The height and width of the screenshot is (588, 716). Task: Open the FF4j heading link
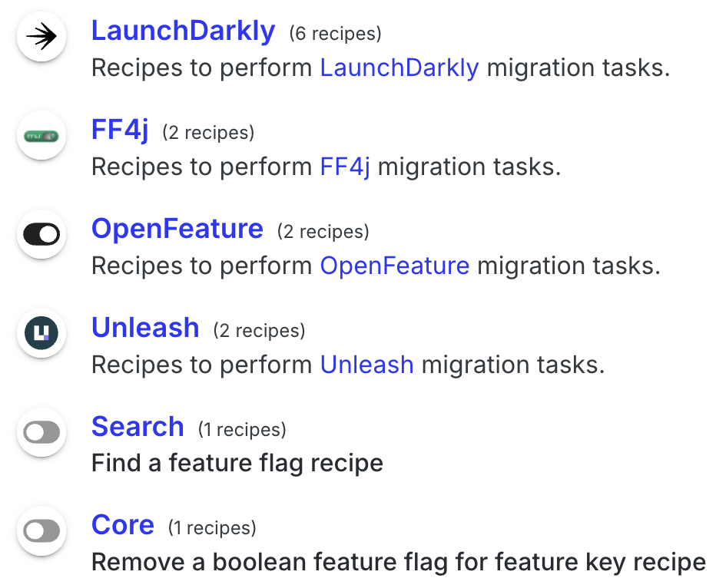tap(120, 130)
